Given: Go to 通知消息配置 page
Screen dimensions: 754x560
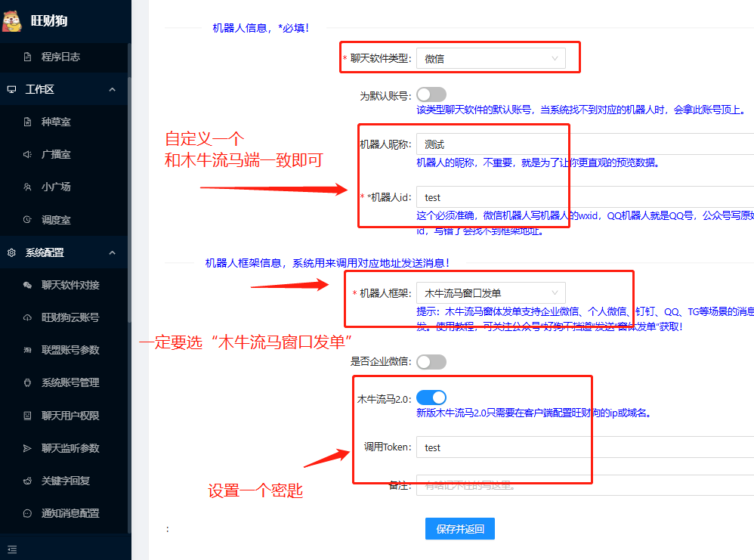Looking at the screenshot, I should pyautogui.click(x=70, y=513).
